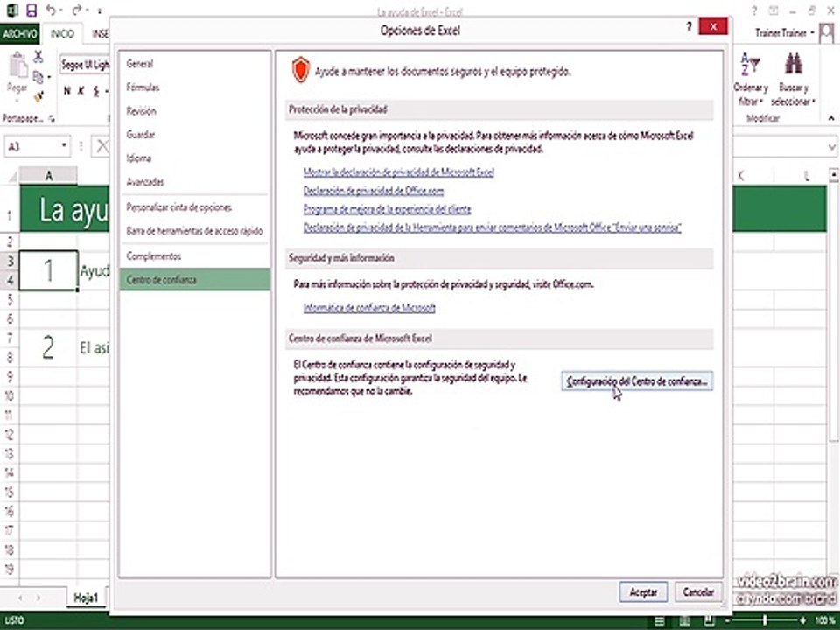Select Fórmulas options category

click(194, 87)
